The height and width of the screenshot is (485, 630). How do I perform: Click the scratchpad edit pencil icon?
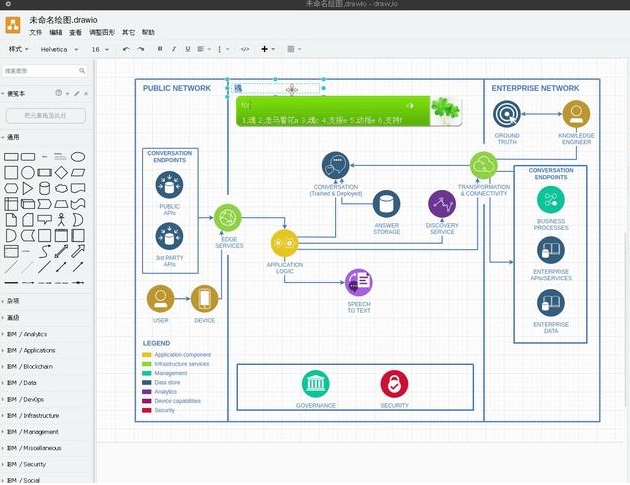[x=77, y=93]
